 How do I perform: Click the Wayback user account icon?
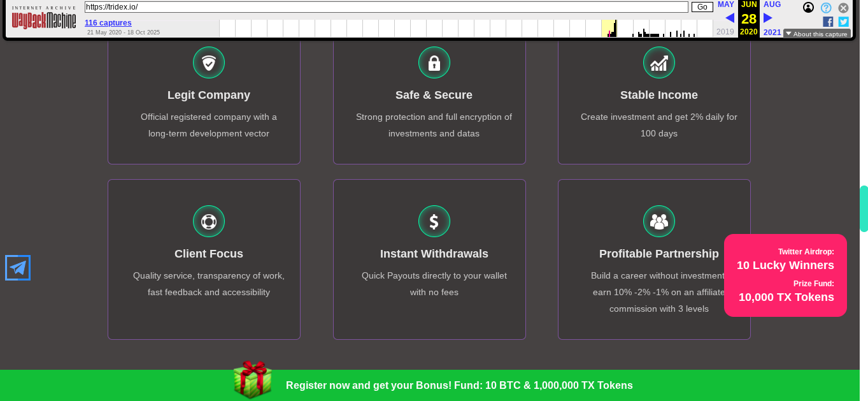[808, 8]
